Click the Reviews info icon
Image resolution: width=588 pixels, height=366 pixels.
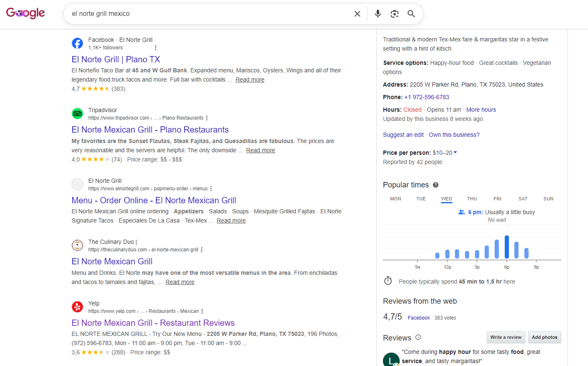click(418, 337)
